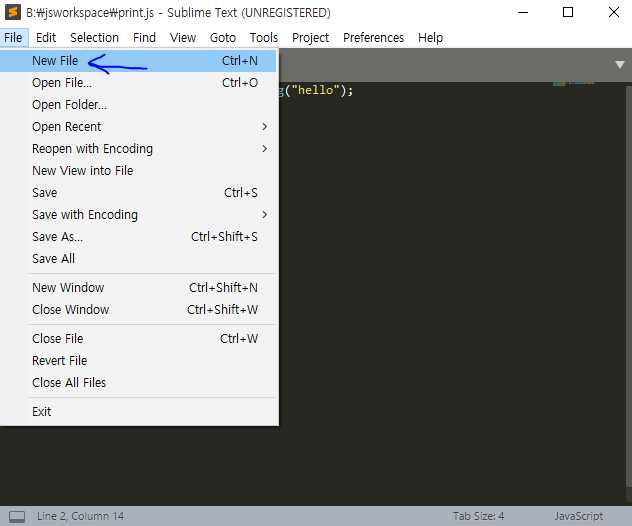The image size is (632, 526).
Task: Close the open File menu
Action: pyautogui.click(x=13, y=37)
